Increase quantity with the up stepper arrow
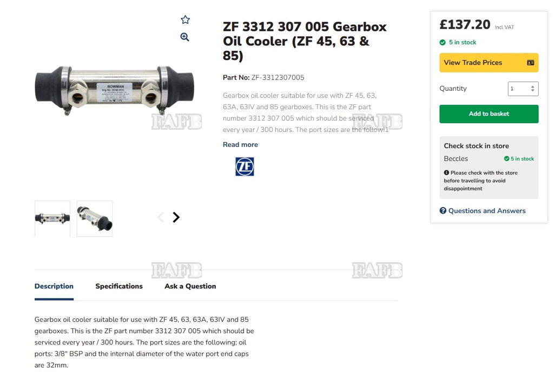 click(532, 87)
